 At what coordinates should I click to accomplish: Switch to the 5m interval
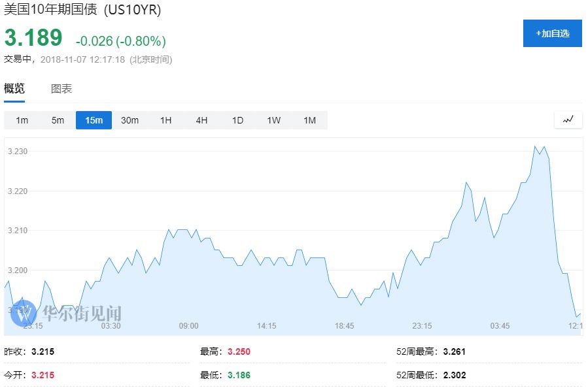(x=58, y=120)
